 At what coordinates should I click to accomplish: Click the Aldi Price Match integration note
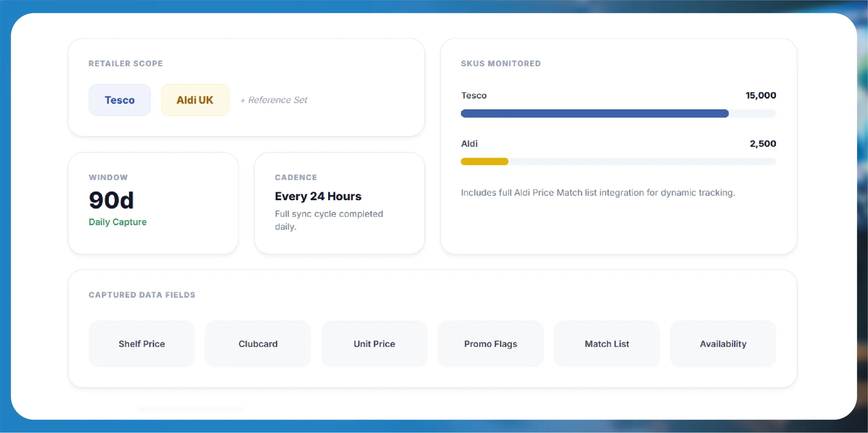(x=598, y=193)
